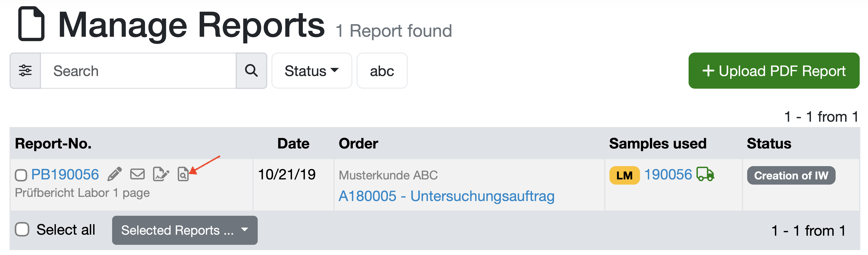
Task: Click the sign document icon beside PB190056
Action: (x=161, y=174)
